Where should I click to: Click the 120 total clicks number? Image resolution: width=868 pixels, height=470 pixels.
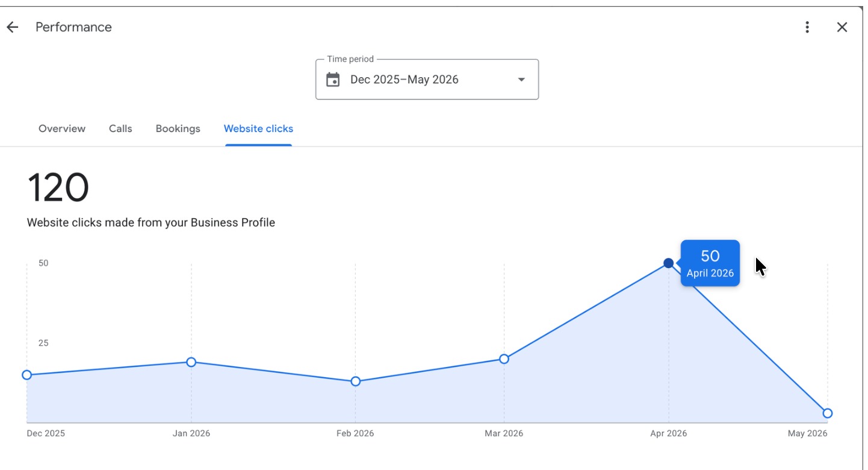58,187
